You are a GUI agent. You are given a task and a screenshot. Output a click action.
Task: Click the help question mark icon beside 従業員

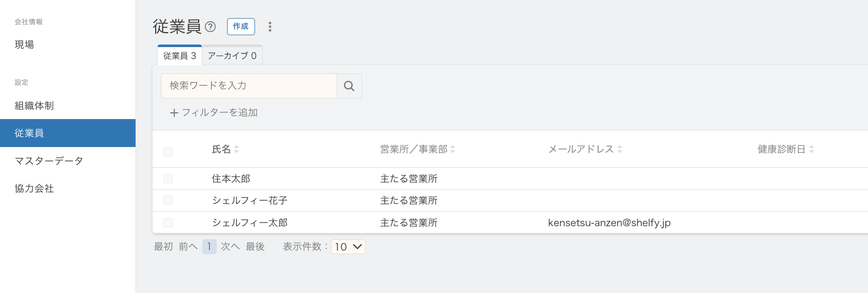[x=210, y=26]
